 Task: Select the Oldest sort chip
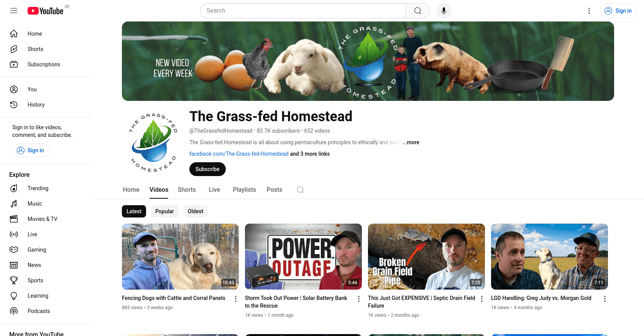pyautogui.click(x=195, y=211)
